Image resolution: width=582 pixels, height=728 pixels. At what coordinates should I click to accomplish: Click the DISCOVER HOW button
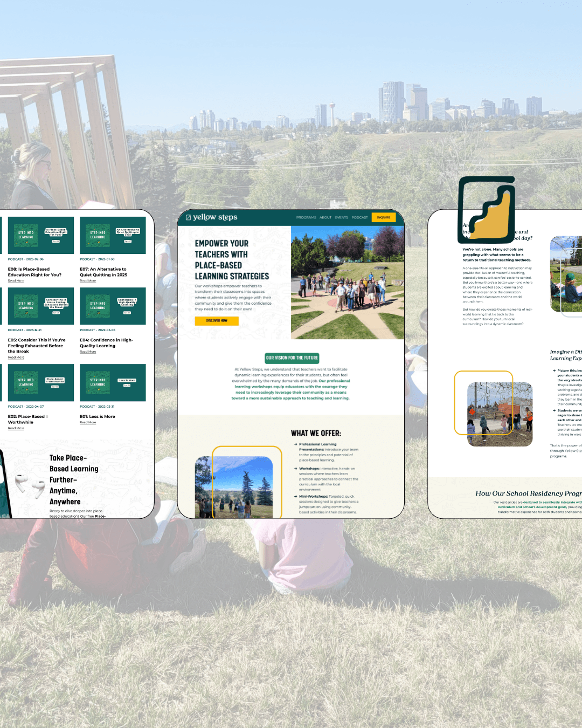pyautogui.click(x=217, y=320)
